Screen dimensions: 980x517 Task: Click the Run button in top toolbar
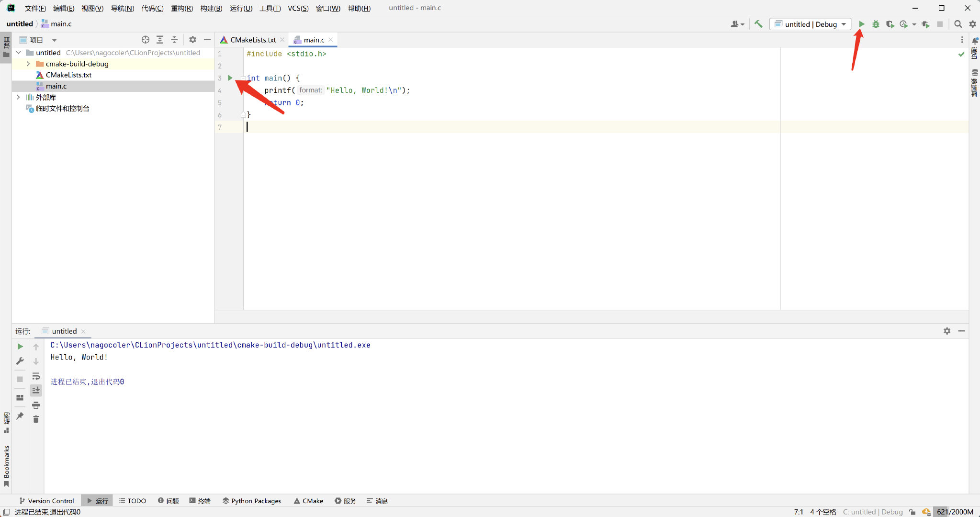tap(861, 24)
